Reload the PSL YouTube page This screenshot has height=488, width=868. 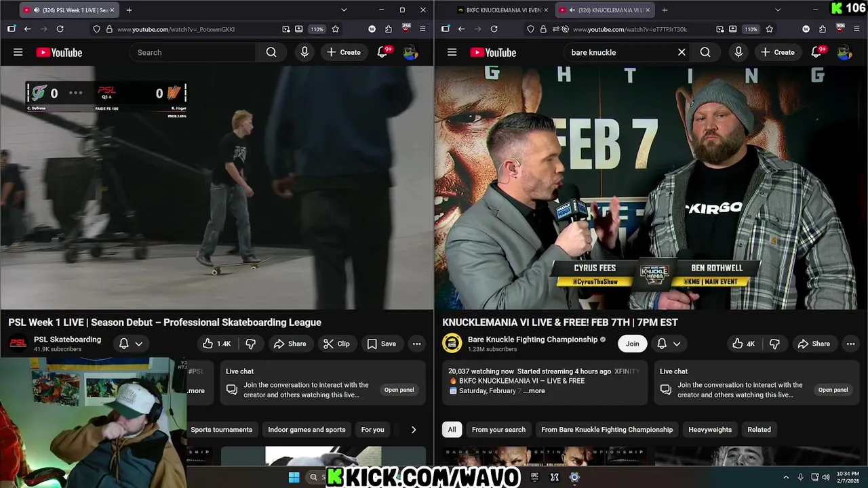60,29
